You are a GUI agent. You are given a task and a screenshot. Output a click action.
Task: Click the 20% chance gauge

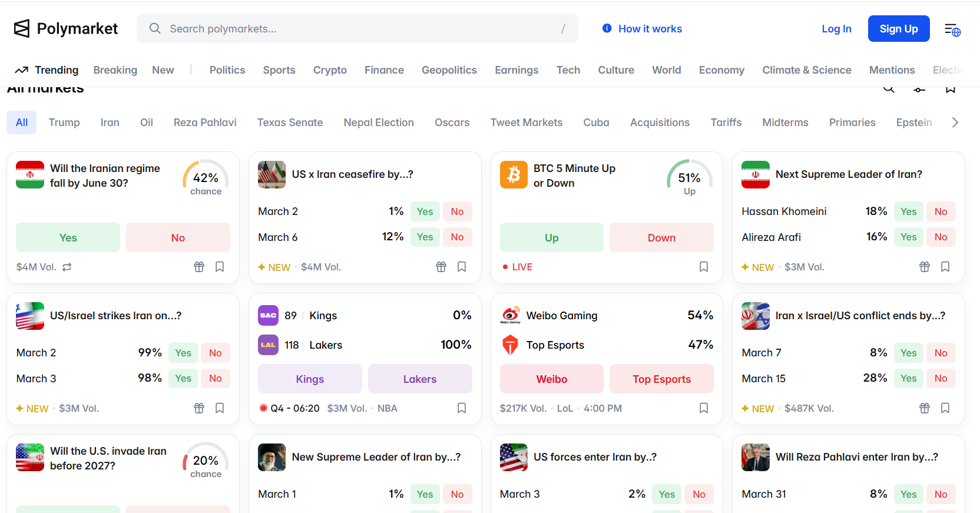[206, 461]
